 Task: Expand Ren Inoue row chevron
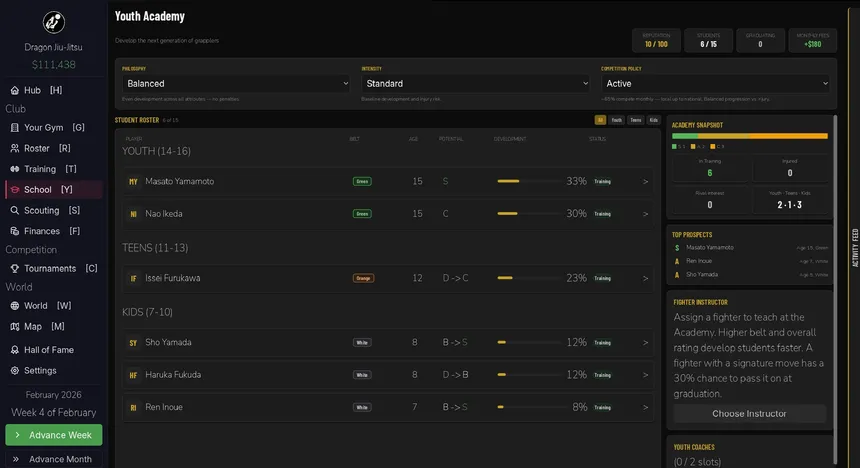click(x=645, y=408)
